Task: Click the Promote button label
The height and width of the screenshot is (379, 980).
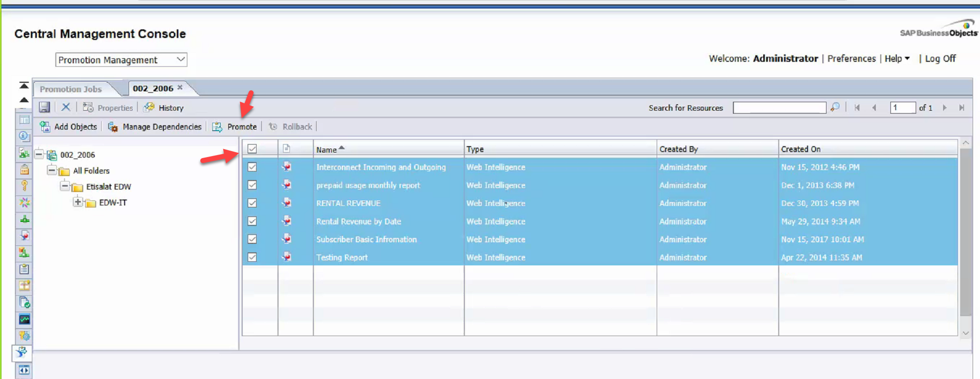Action: click(x=242, y=127)
